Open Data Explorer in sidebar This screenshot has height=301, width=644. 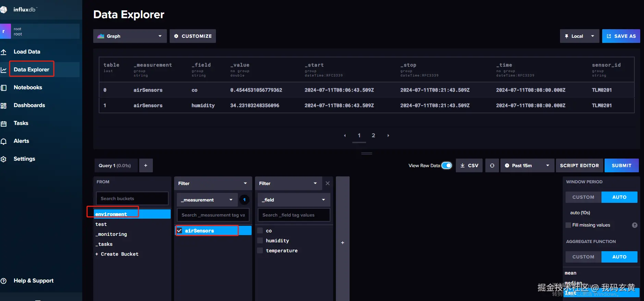pos(32,70)
